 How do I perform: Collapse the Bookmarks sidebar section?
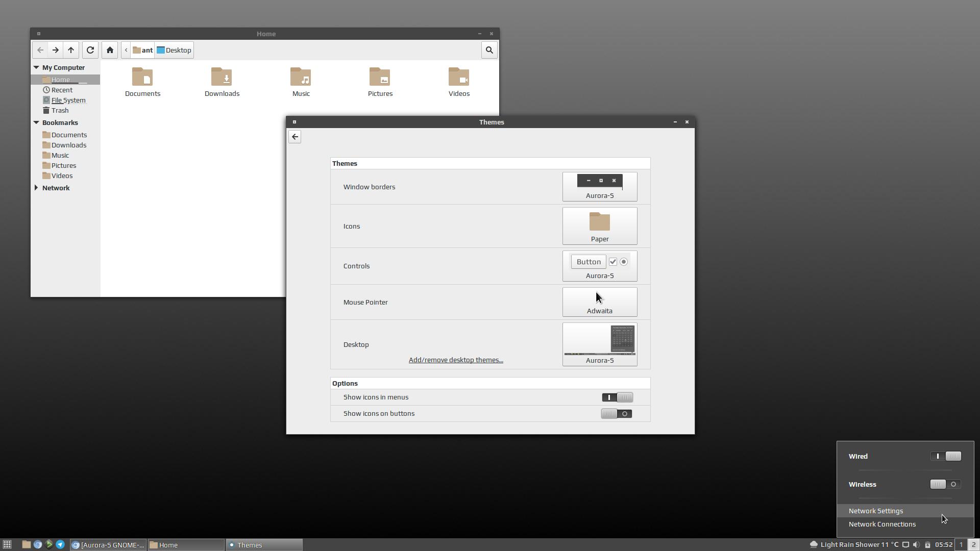[36, 122]
